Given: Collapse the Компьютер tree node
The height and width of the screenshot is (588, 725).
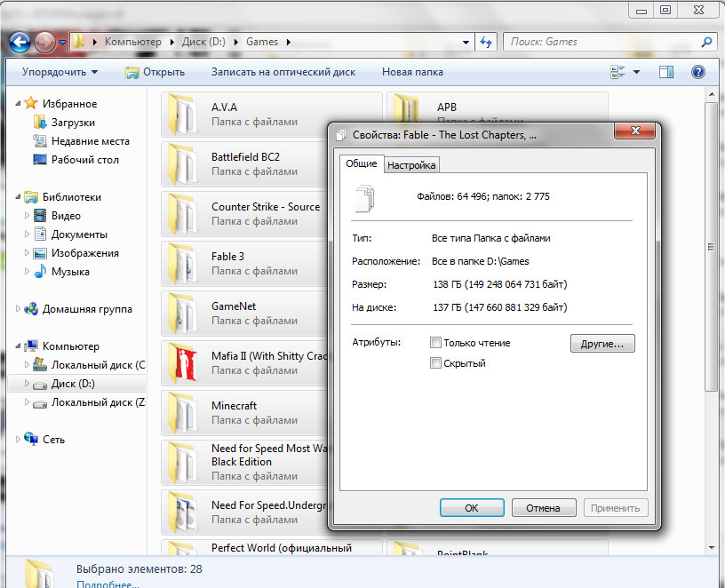Looking at the screenshot, I should pyautogui.click(x=20, y=346).
